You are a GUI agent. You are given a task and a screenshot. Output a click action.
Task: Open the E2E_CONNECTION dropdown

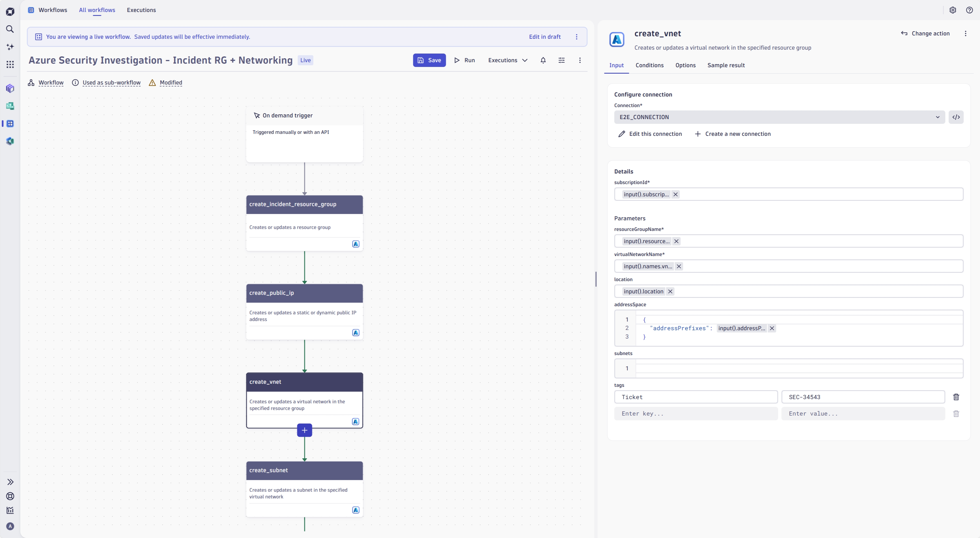(x=937, y=117)
